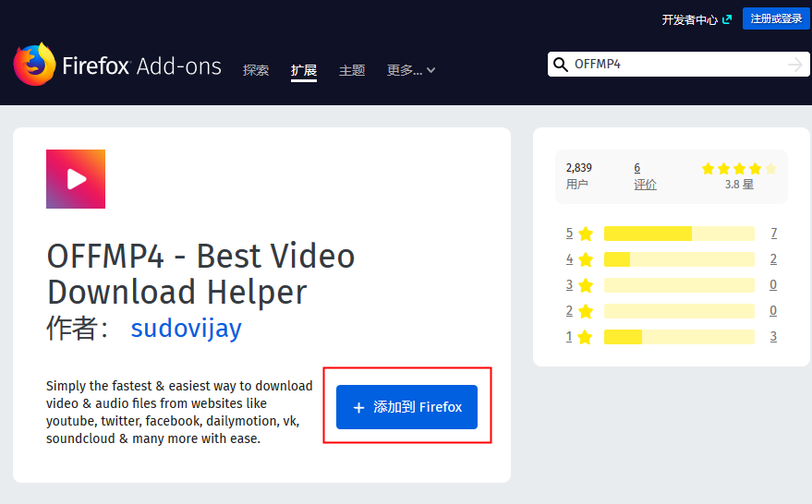
Task: Click the search submit arrow icon
Action: click(x=795, y=65)
